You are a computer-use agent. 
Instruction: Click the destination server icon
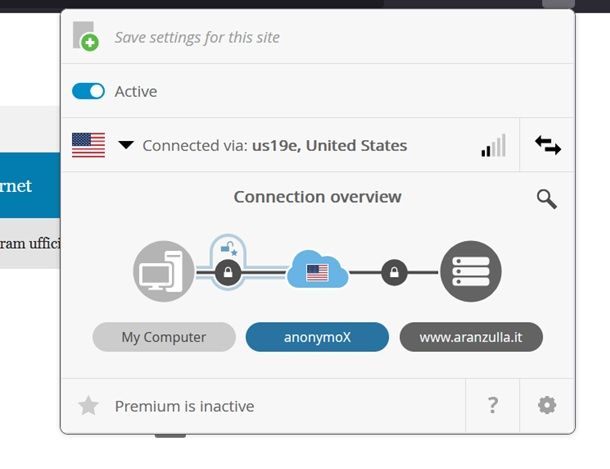(x=470, y=271)
